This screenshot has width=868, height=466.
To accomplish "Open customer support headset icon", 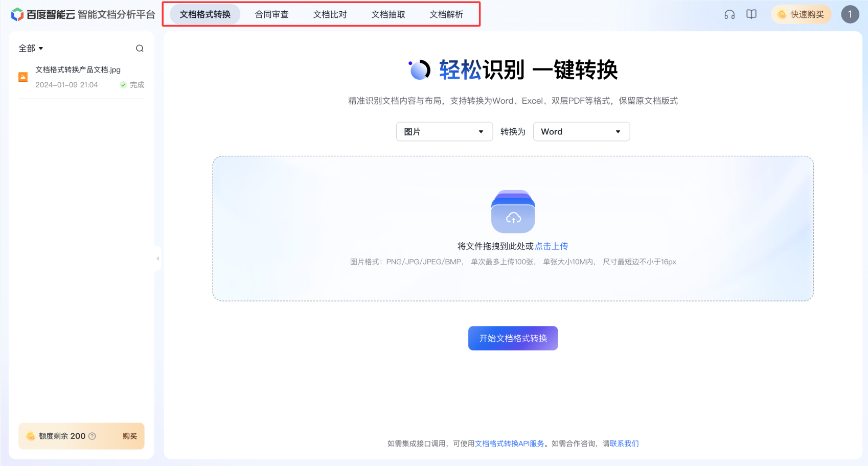I will 729,14.
